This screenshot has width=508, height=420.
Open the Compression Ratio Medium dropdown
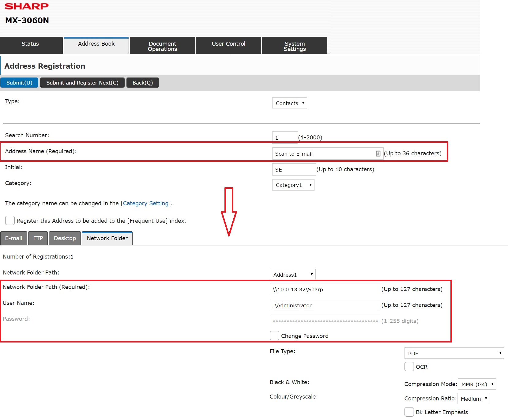click(x=473, y=399)
